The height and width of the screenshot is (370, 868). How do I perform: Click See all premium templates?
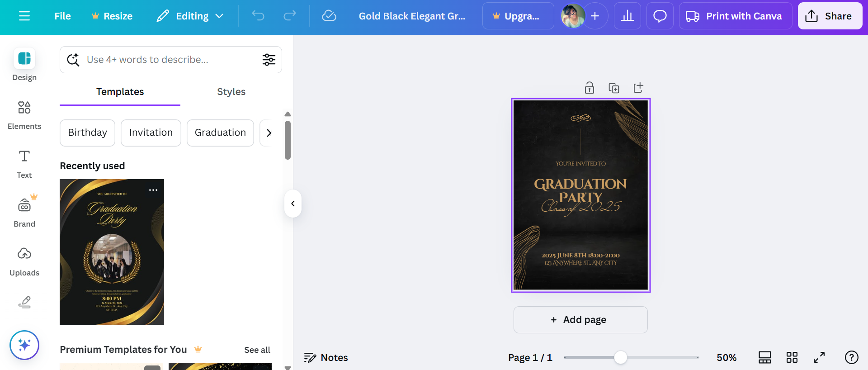257,350
